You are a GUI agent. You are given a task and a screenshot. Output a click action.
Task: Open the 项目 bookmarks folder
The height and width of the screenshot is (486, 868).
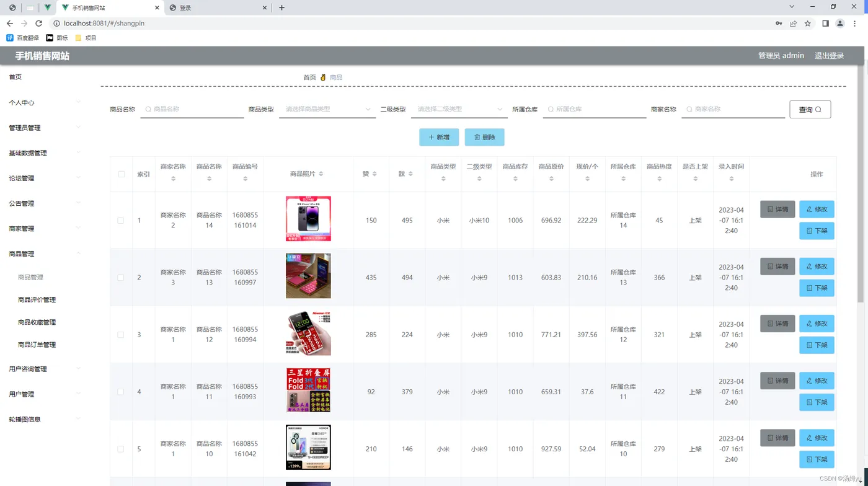(x=86, y=38)
